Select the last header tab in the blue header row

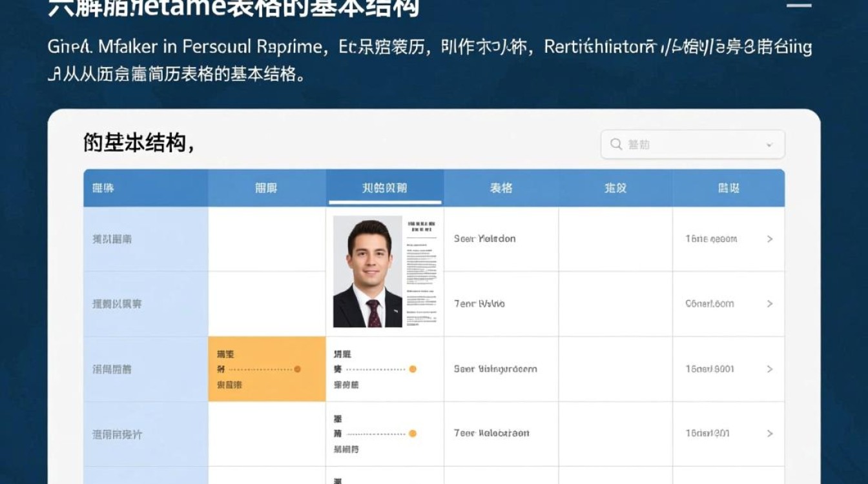(728, 188)
